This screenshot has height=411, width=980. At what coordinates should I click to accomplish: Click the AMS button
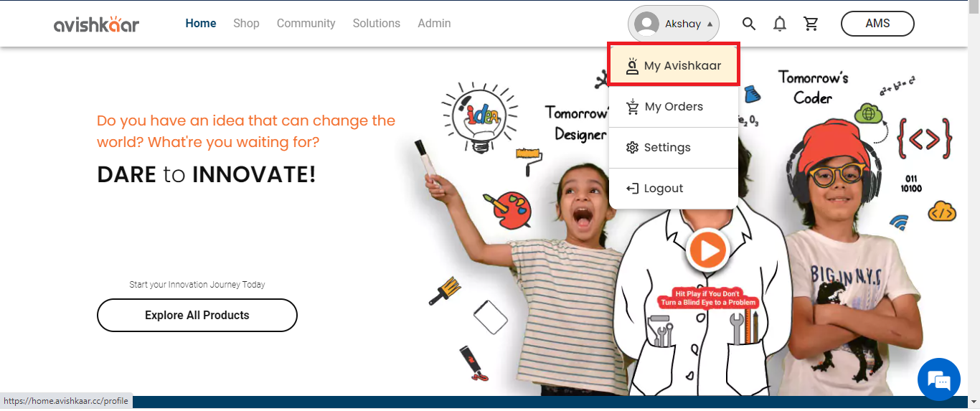point(877,24)
